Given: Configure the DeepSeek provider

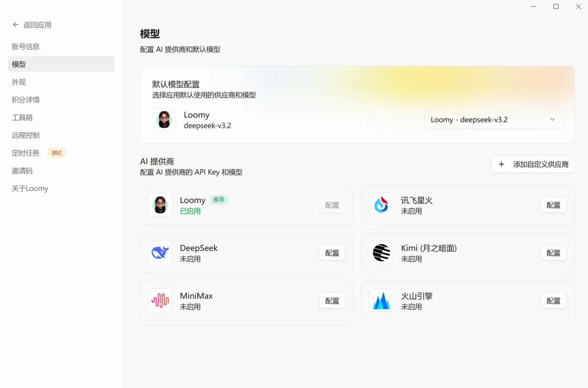Looking at the screenshot, I should (332, 253).
